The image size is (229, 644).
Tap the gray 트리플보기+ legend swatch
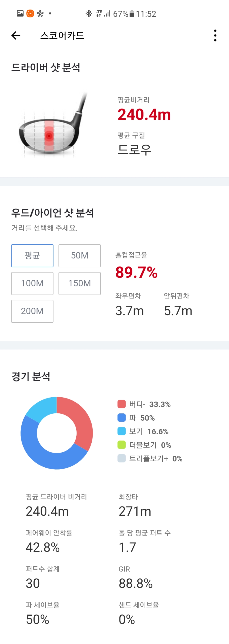point(122,458)
